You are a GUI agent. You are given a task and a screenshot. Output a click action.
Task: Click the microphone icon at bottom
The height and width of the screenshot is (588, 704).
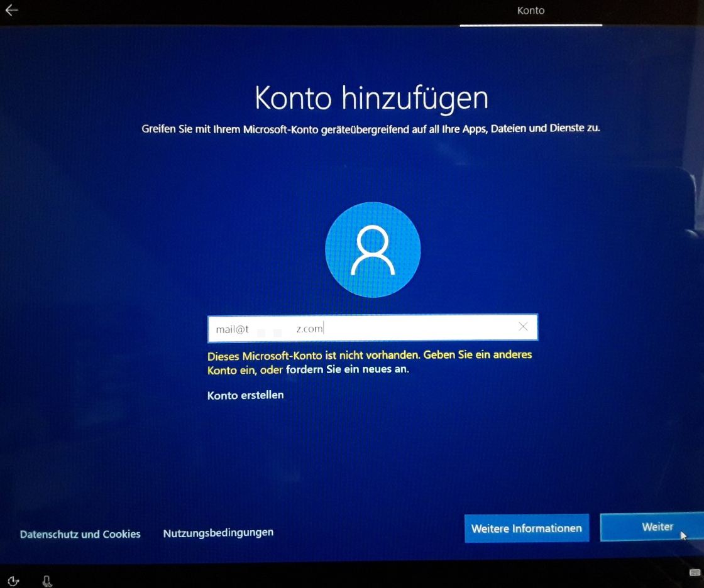[47, 581]
